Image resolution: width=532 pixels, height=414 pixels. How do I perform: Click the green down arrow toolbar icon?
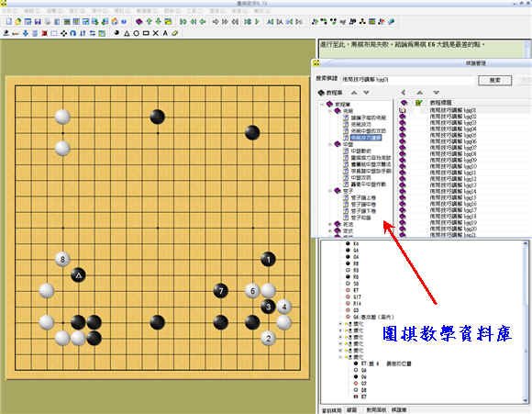(158, 21)
